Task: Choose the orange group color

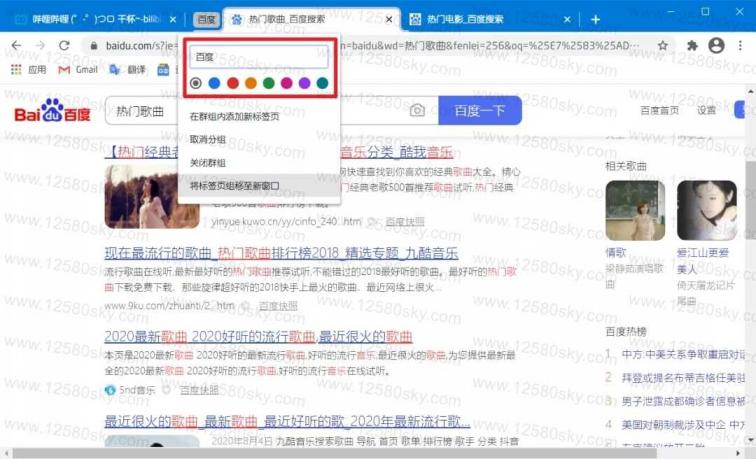Action: point(251,83)
